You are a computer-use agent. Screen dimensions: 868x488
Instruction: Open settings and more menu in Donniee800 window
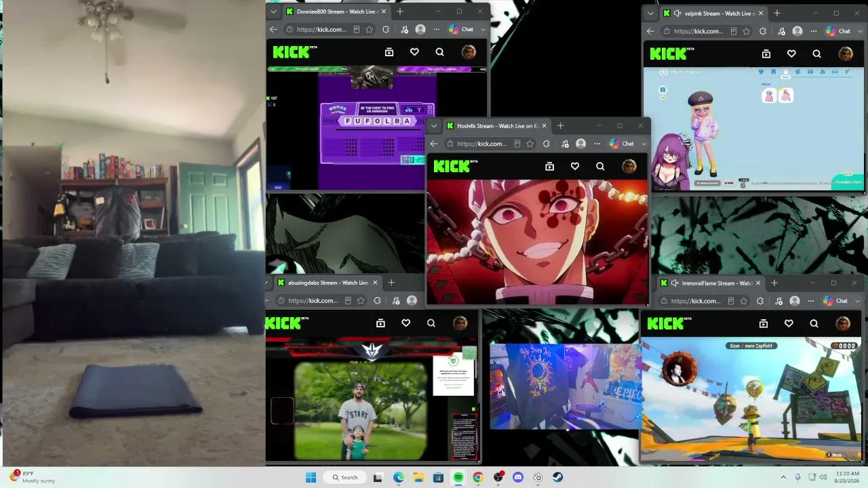click(437, 30)
